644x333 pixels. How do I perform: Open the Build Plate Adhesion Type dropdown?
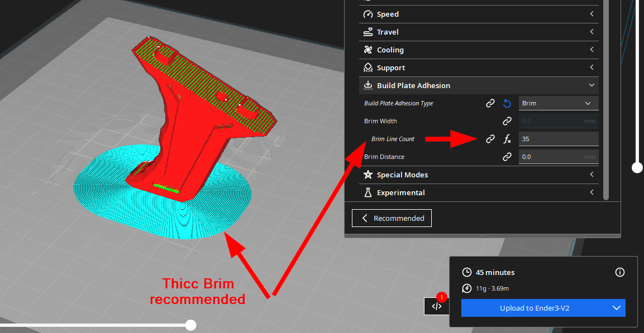point(559,103)
